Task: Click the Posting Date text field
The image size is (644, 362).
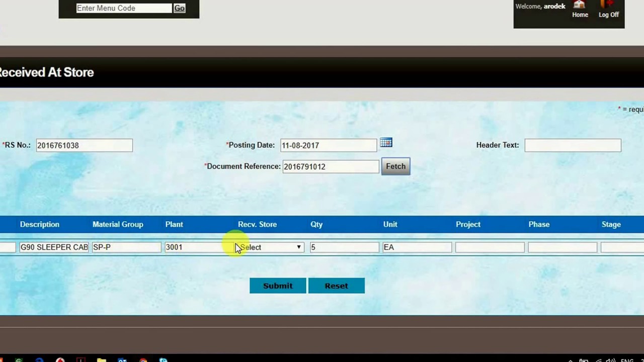Action: (328, 145)
